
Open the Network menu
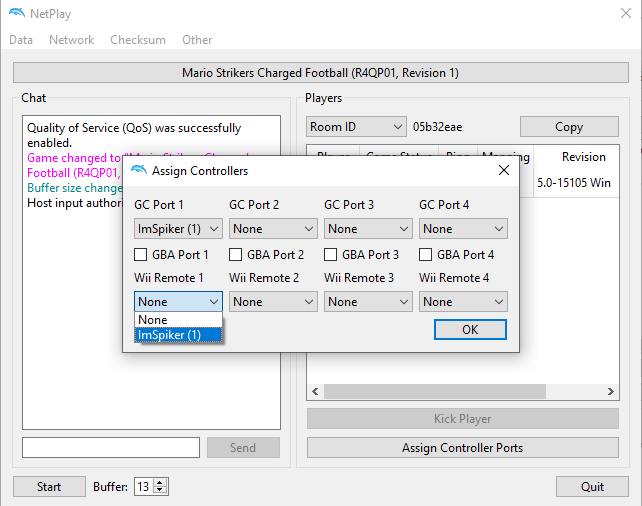pos(72,40)
